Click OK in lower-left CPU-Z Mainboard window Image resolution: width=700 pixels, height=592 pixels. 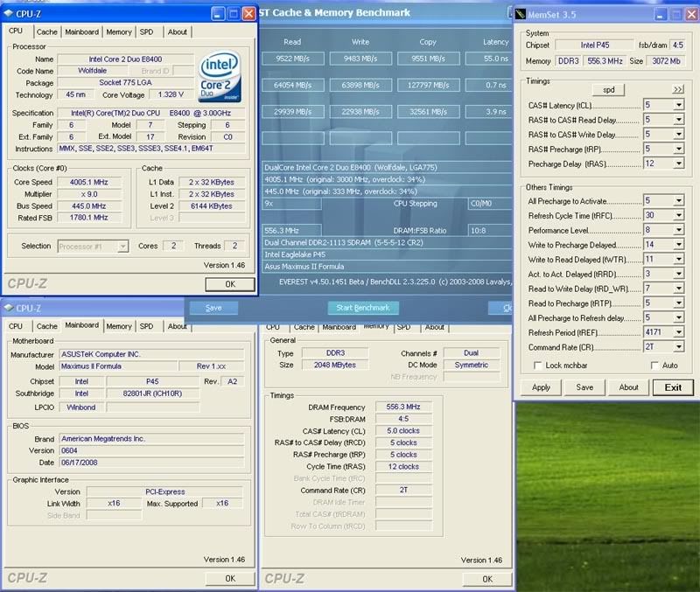(x=230, y=579)
